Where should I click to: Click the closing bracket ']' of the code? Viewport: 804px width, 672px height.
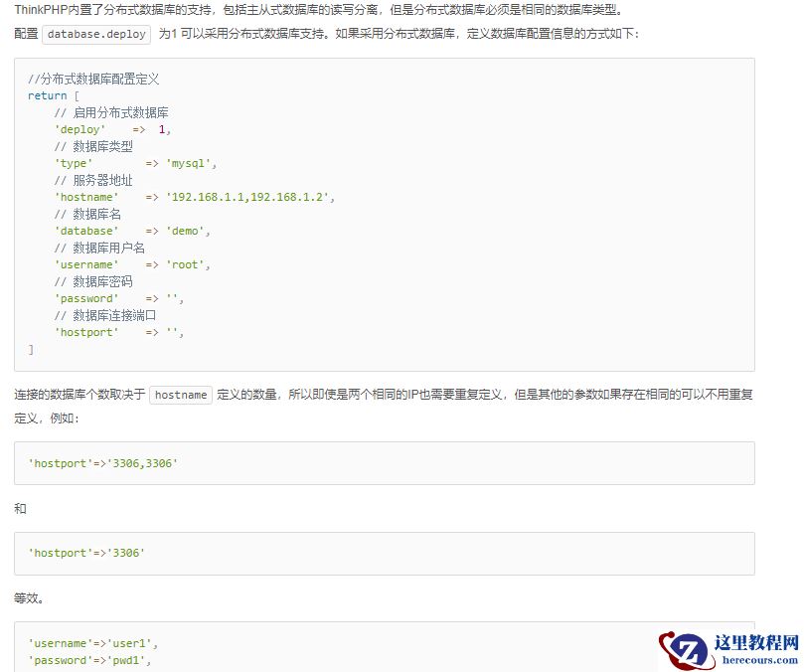click(31, 350)
